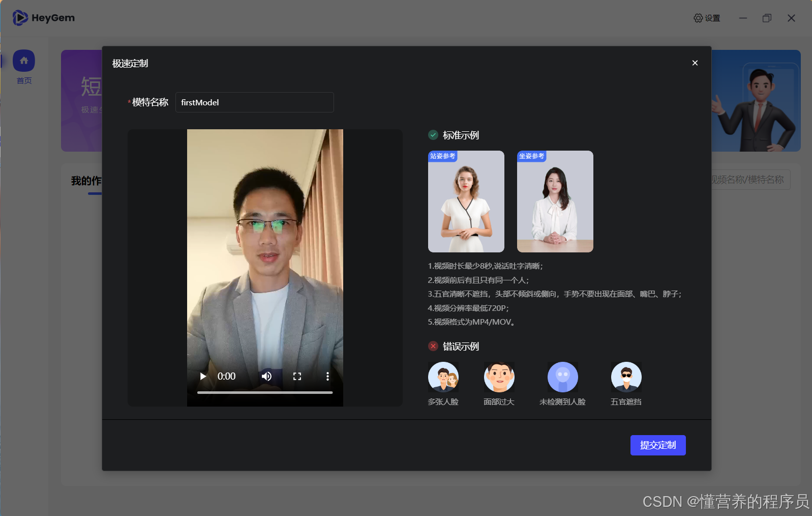Open the 站姿参考 standing example image
Screen dimensions: 812x516
click(x=466, y=202)
